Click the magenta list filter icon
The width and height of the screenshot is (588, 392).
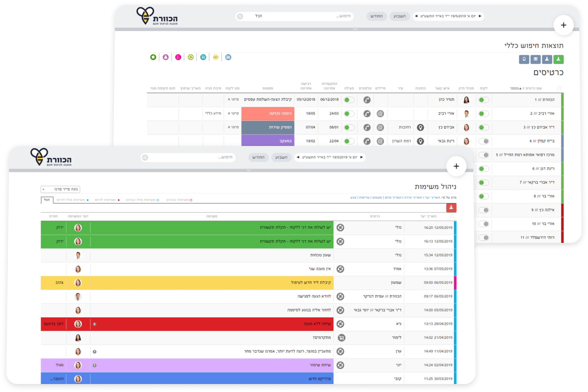[x=178, y=57]
